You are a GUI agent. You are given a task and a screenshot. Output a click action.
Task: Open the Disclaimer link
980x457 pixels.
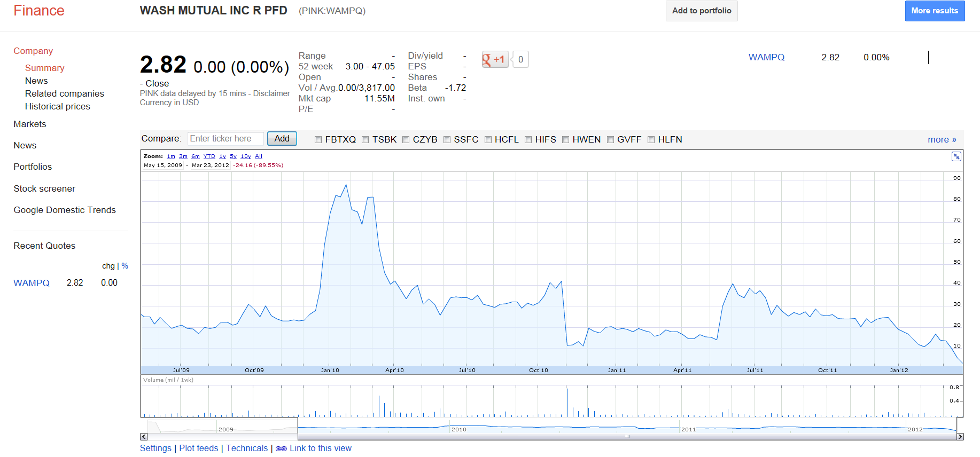tap(271, 93)
